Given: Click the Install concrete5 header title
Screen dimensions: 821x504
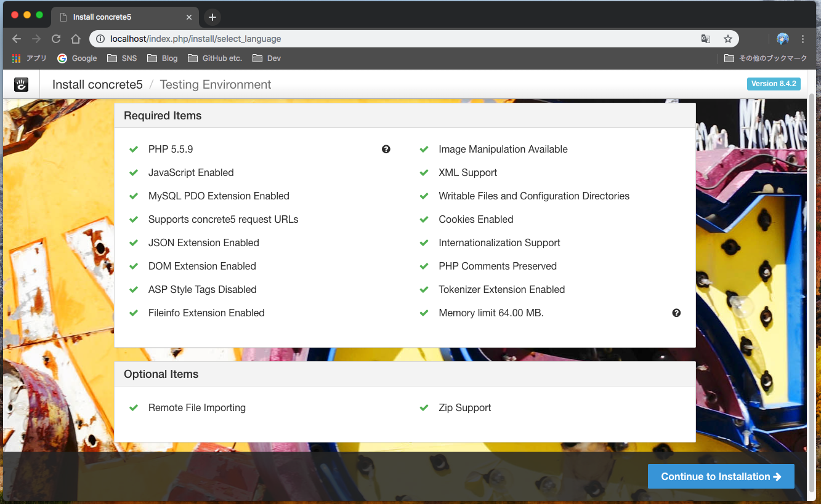Looking at the screenshot, I should click(x=97, y=84).
